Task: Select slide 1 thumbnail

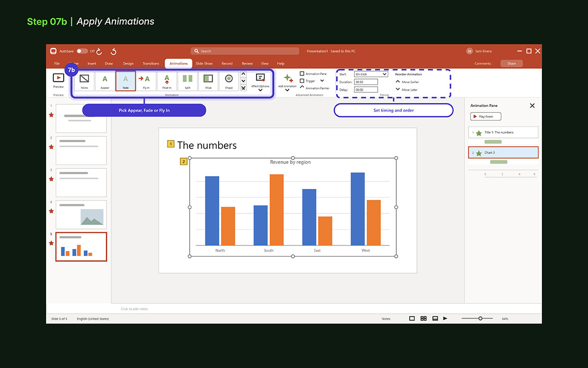Action: 81,118
